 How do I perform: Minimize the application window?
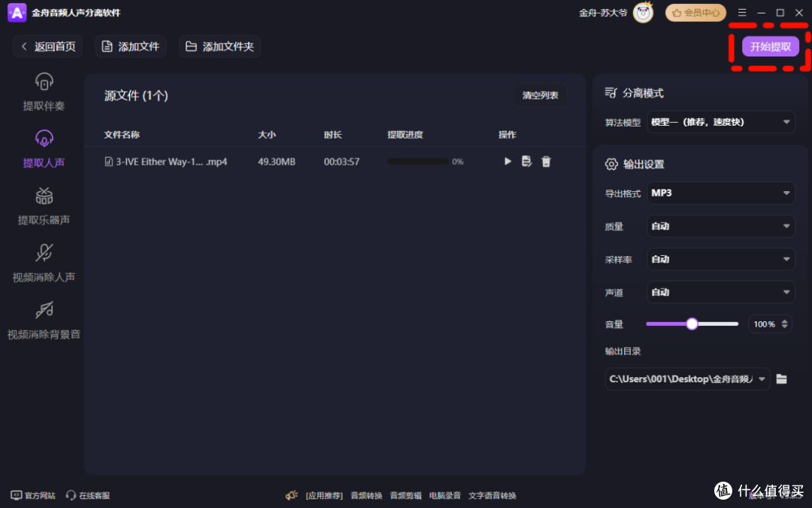[761, 13]
